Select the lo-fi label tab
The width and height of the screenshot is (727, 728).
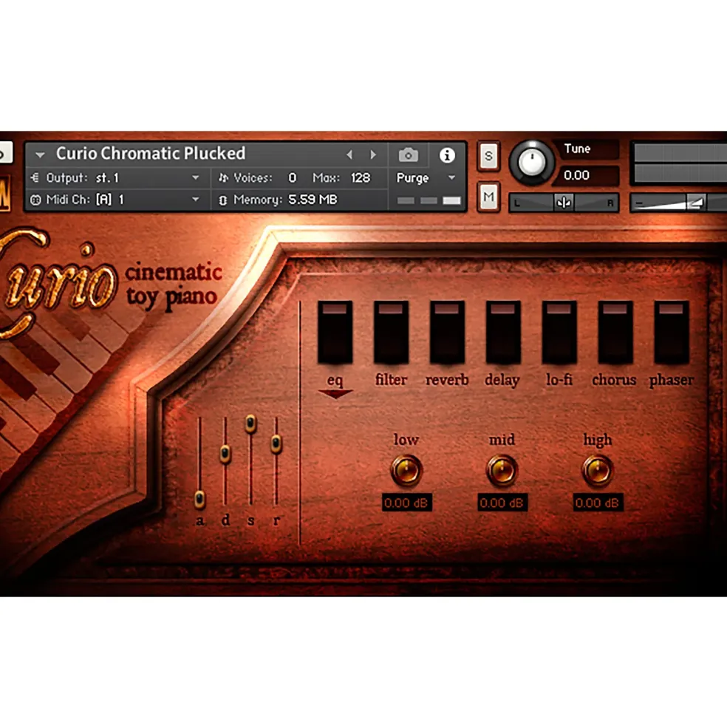click(x=559, y=379)
